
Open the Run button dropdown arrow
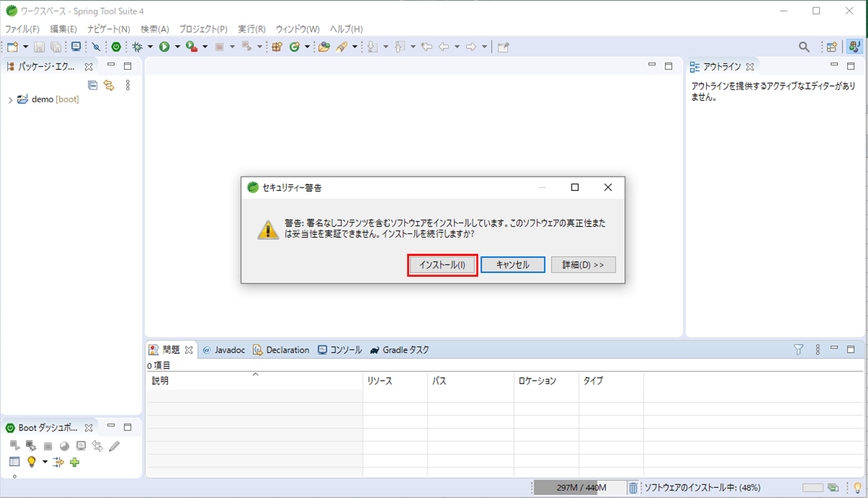[x=177, y=47]
